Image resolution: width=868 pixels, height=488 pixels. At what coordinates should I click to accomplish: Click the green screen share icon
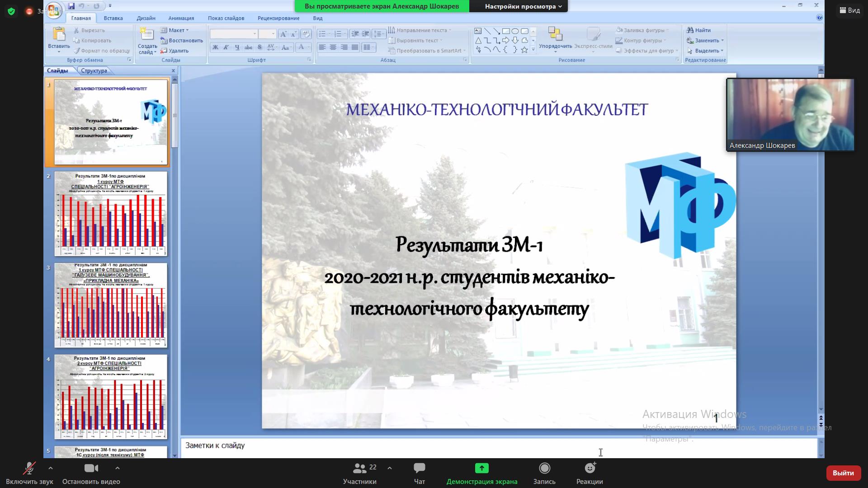coord(481,468)
